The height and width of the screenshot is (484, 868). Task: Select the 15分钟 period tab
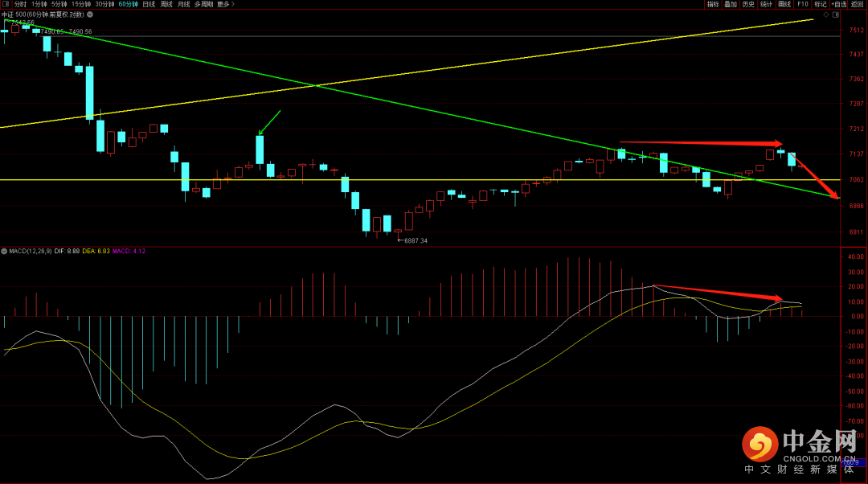click(81, 4)
